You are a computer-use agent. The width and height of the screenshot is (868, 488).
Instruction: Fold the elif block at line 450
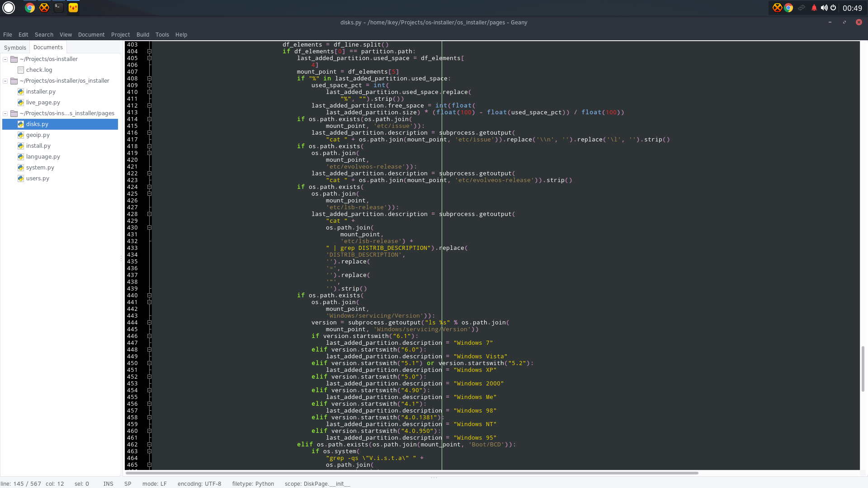point(149,363)
